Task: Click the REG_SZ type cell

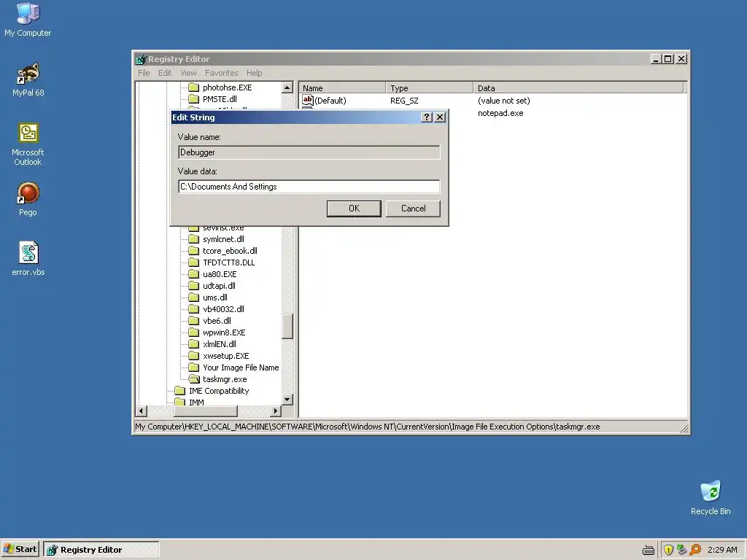Action: pyautogui.click(x=404, y=101)
